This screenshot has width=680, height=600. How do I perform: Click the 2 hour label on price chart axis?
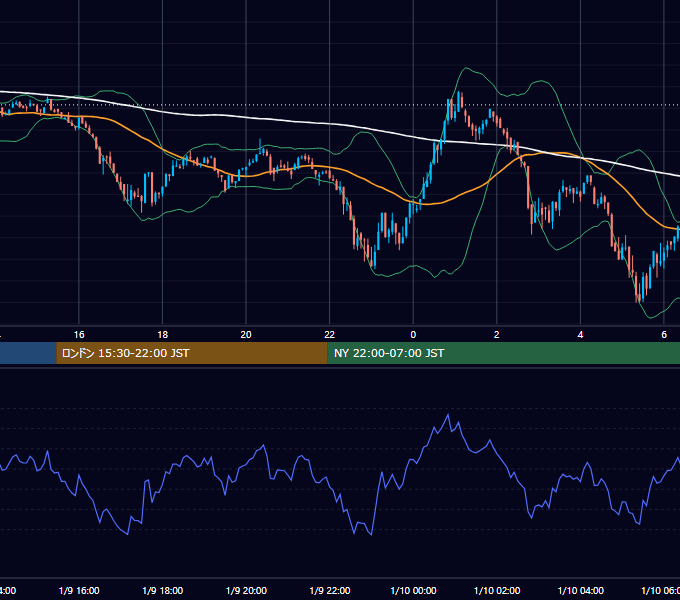[497, 335]
